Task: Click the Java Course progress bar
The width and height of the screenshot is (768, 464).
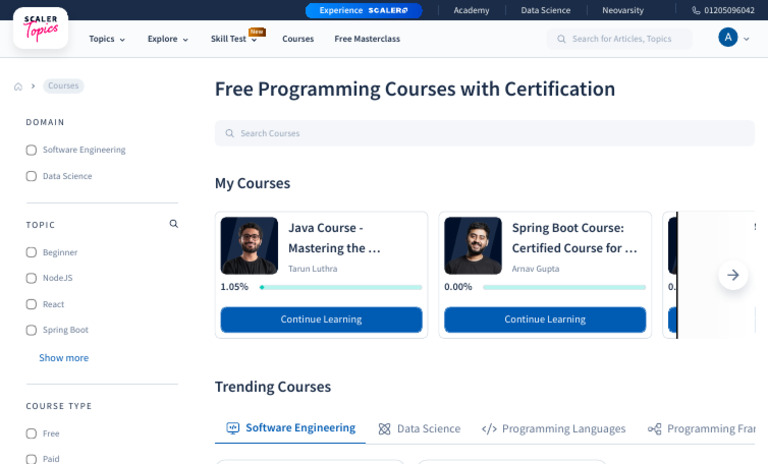Action: point(340,288)
